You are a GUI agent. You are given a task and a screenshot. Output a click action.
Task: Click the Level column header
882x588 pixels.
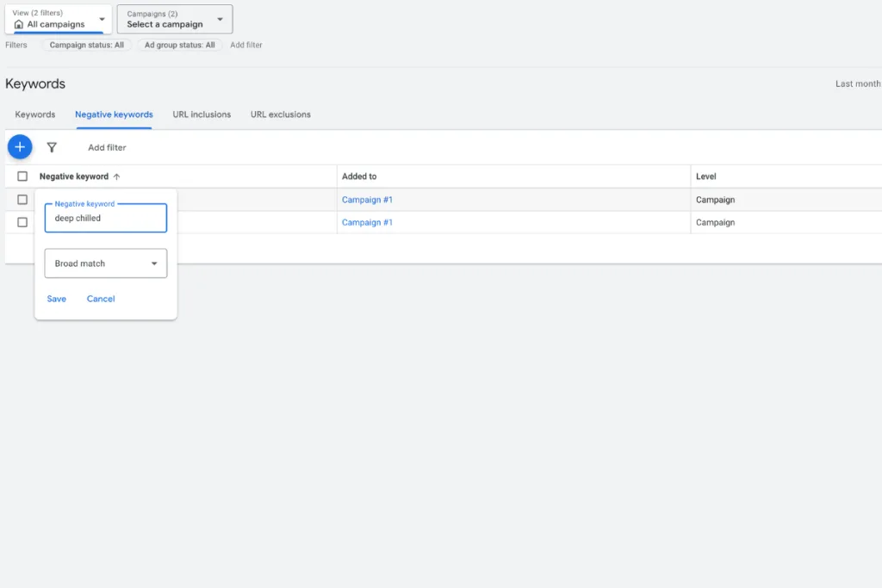click(706, 176)
